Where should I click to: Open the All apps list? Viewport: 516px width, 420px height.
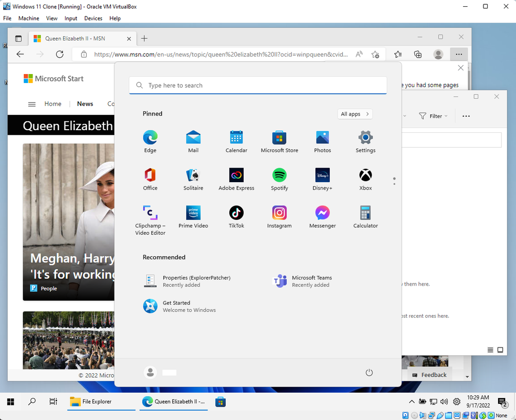pos(355,114)
